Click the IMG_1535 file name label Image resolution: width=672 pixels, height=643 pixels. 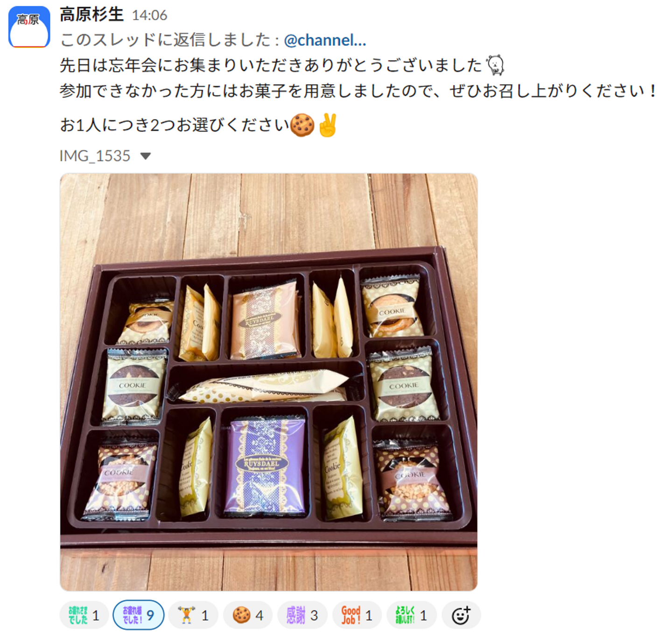click(x=95, y=156)
